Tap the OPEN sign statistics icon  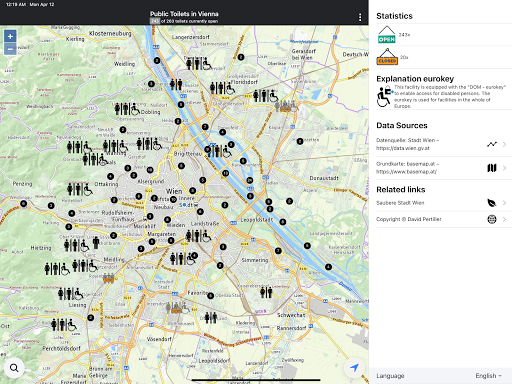[x=386, y=35]
